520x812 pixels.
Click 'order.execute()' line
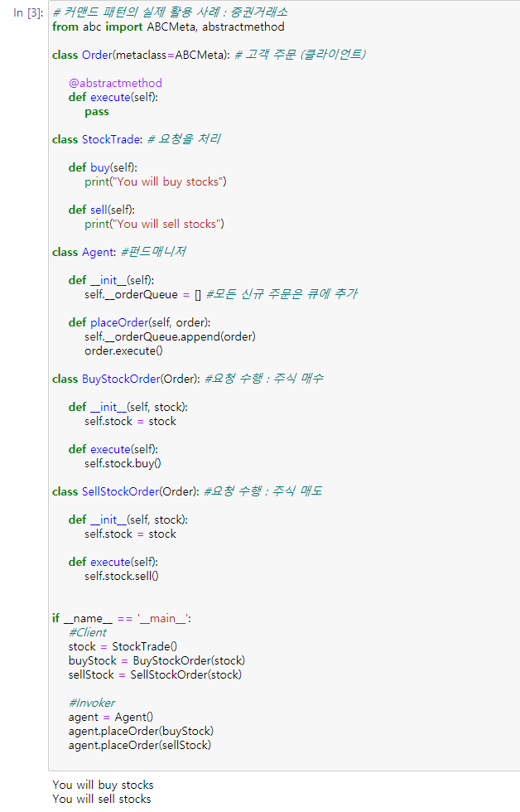click(x=123, y=350)
